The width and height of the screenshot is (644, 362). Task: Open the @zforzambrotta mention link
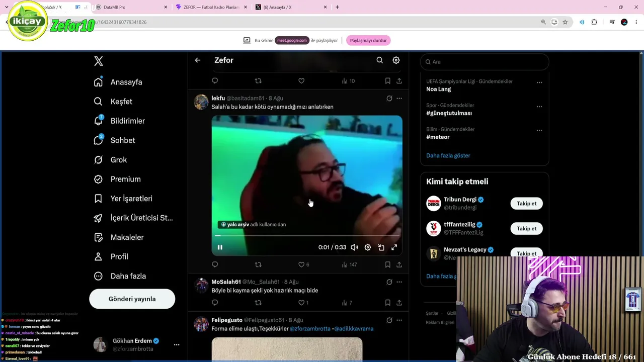[310, 329]
